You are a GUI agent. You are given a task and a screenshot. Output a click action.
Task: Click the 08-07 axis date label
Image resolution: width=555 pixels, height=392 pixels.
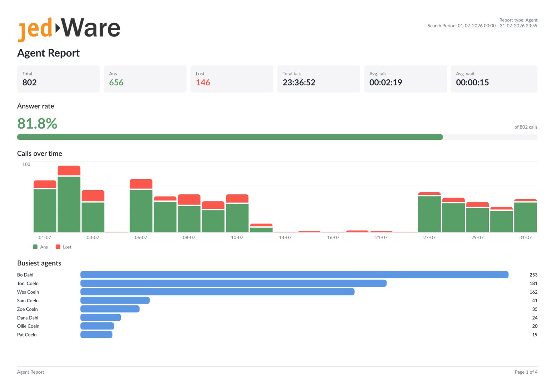tap(189, 237)
